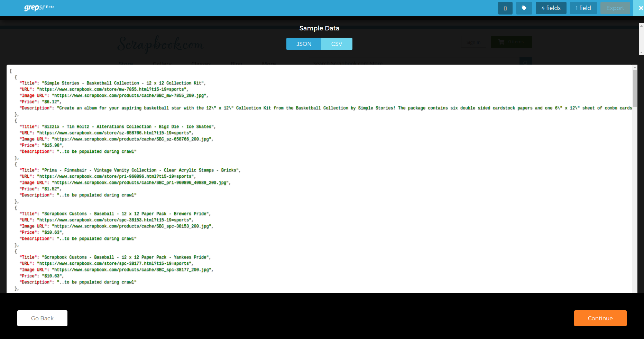Click the blank-glyph icon button beside the tag button
The height and width of the screenshot is (339, 644).
tap(505, 8)
